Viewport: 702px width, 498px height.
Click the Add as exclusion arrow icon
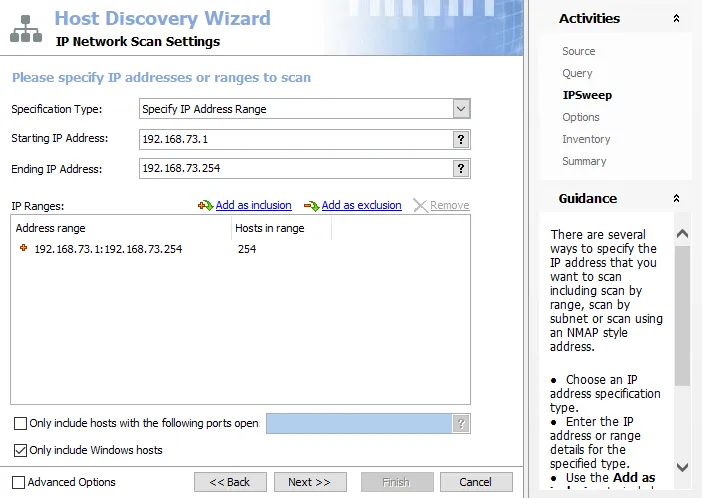(x=311, y=206)
